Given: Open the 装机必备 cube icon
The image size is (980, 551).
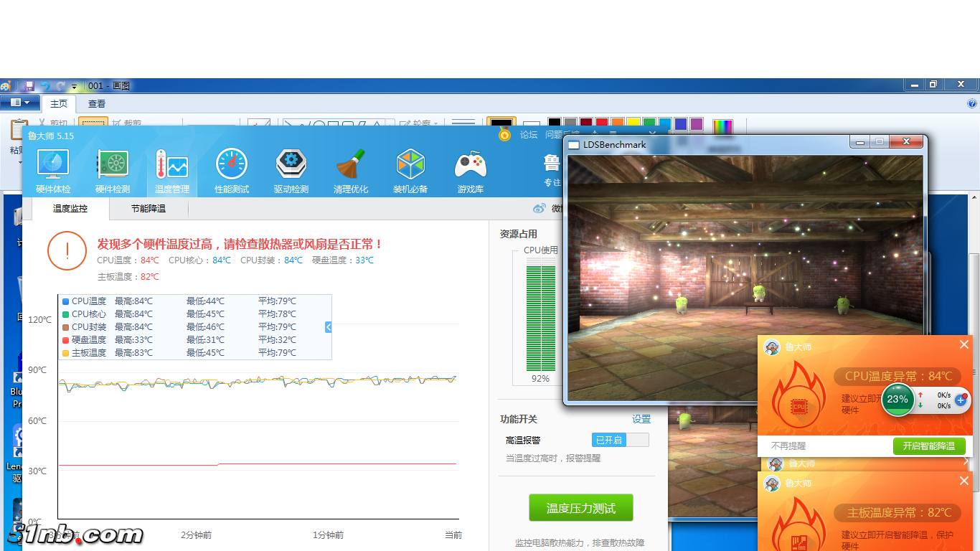Looking at the screenshot, I should pos(410,171).
